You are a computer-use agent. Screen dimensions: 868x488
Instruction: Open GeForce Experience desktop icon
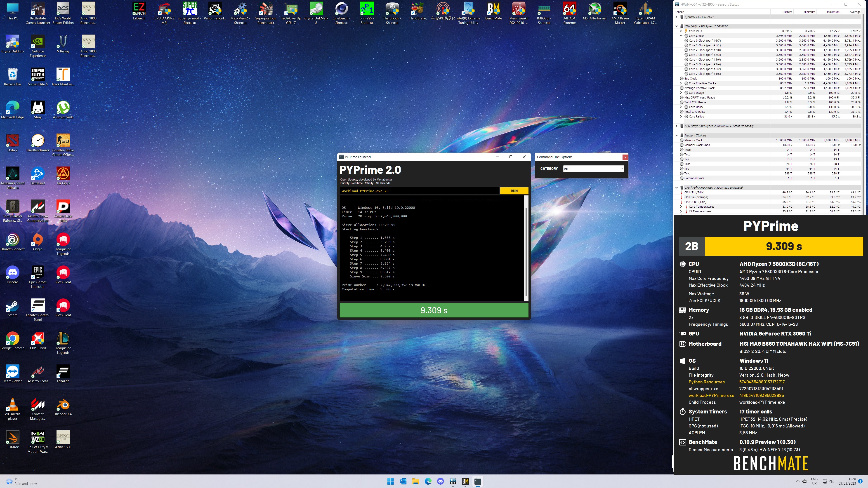click(38, 46)
